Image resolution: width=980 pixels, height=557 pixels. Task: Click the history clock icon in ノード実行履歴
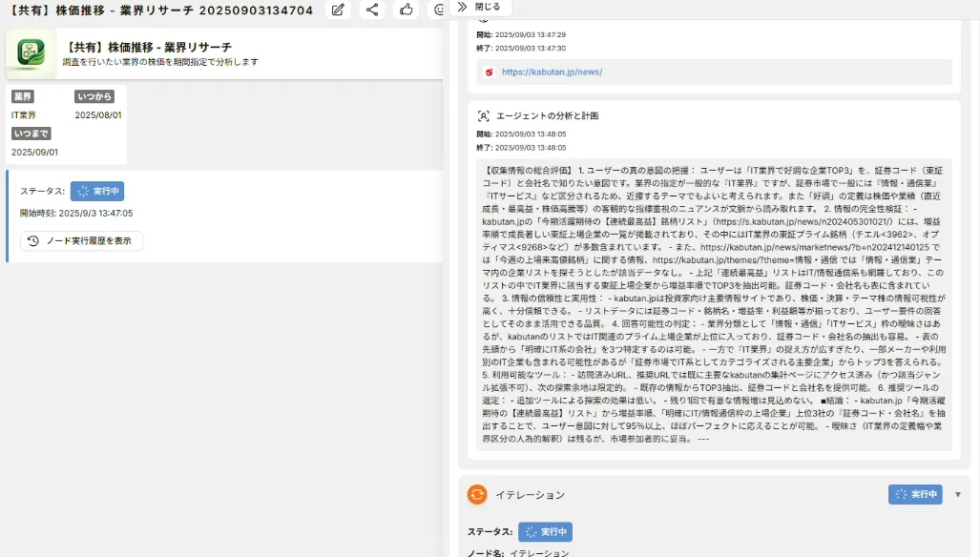point(33,240)
